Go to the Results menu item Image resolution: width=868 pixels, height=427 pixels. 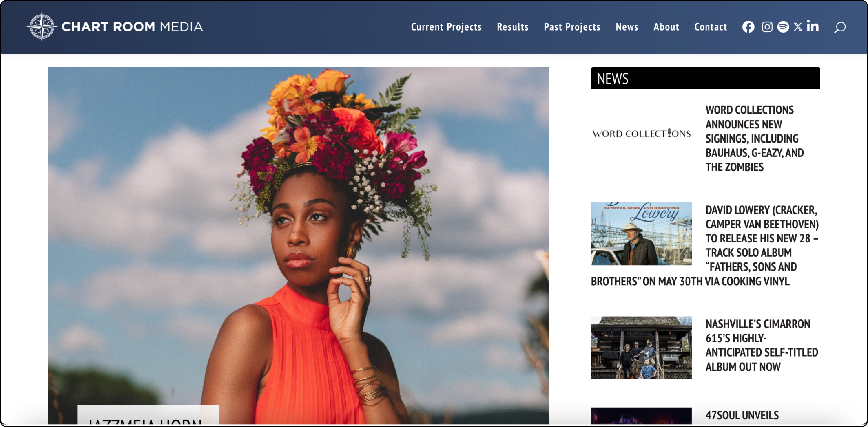[513, 27]
